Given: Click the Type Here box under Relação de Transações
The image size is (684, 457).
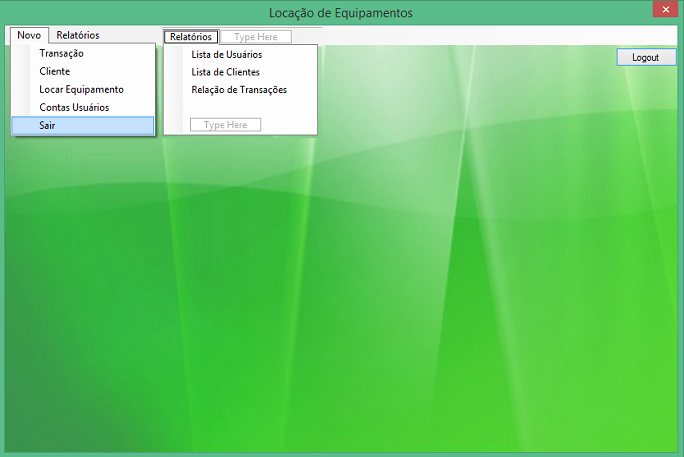Looking at the screenshot, I should point(226,125).
